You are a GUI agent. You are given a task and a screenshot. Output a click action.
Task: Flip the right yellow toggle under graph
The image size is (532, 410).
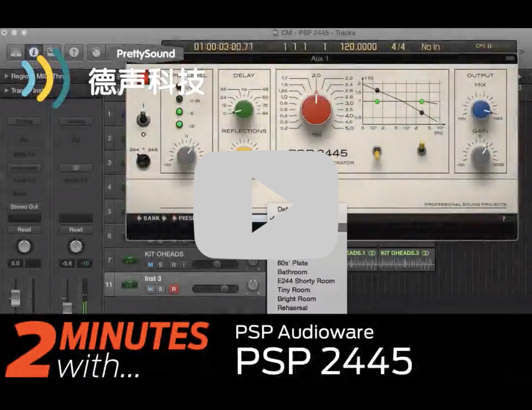pos(422,149)
